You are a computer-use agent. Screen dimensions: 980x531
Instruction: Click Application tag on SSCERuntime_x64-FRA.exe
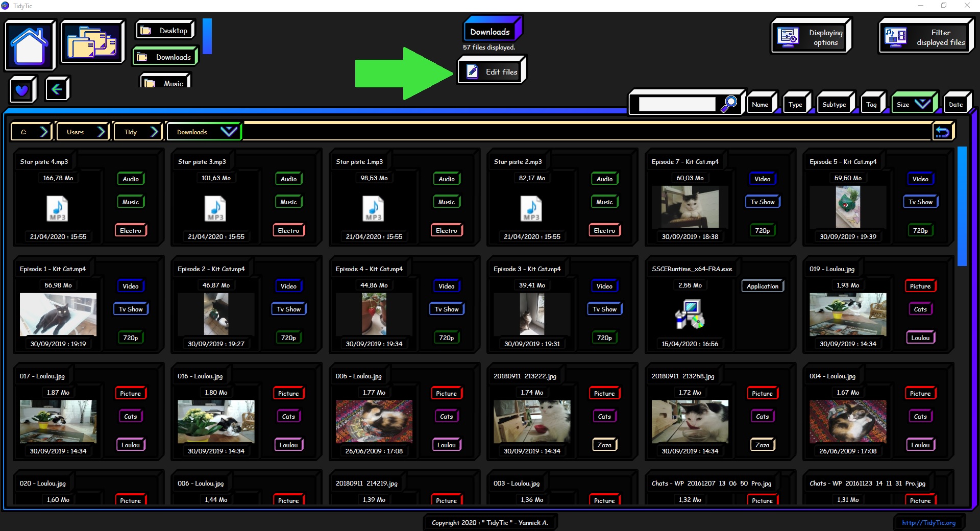coord(763,286)
